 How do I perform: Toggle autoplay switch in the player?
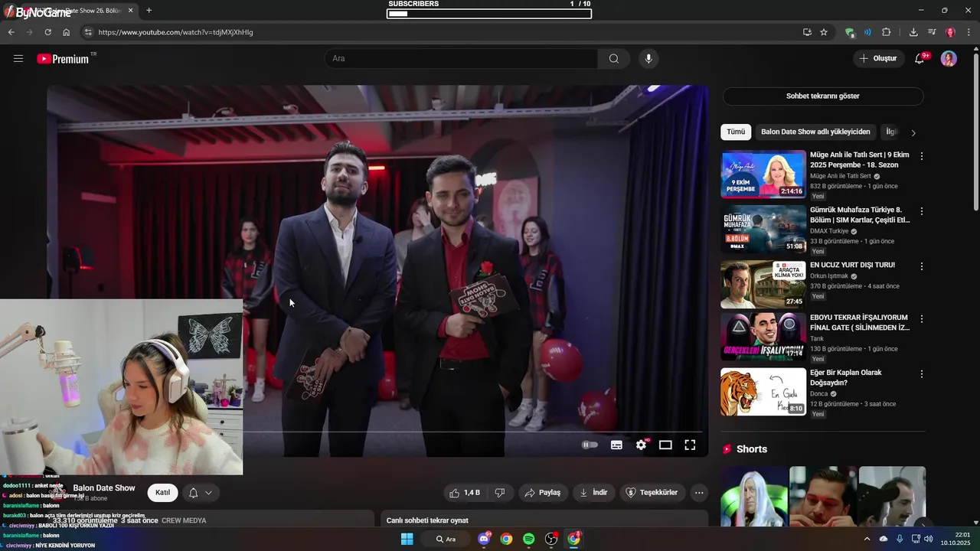point(590,445)
